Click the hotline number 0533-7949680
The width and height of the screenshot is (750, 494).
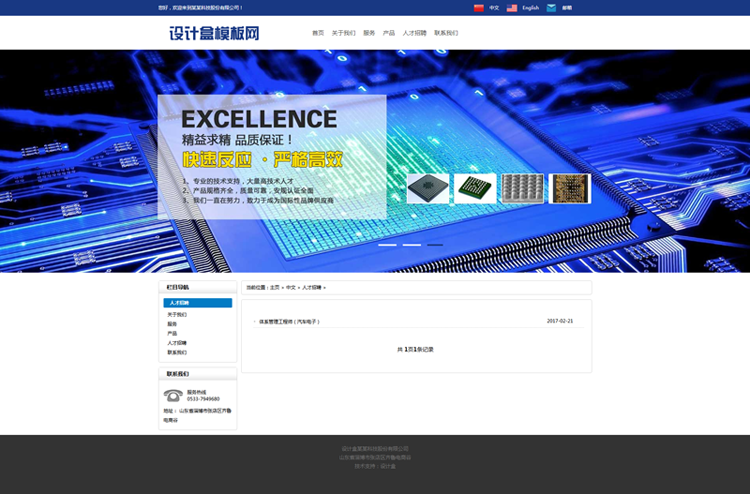click(x=203, y=399)
